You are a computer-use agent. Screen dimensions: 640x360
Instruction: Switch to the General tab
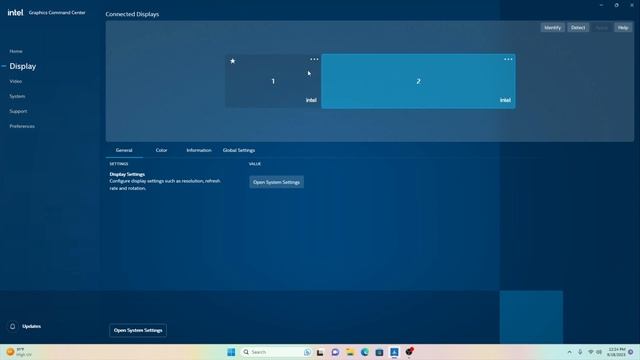pos(124,150)
